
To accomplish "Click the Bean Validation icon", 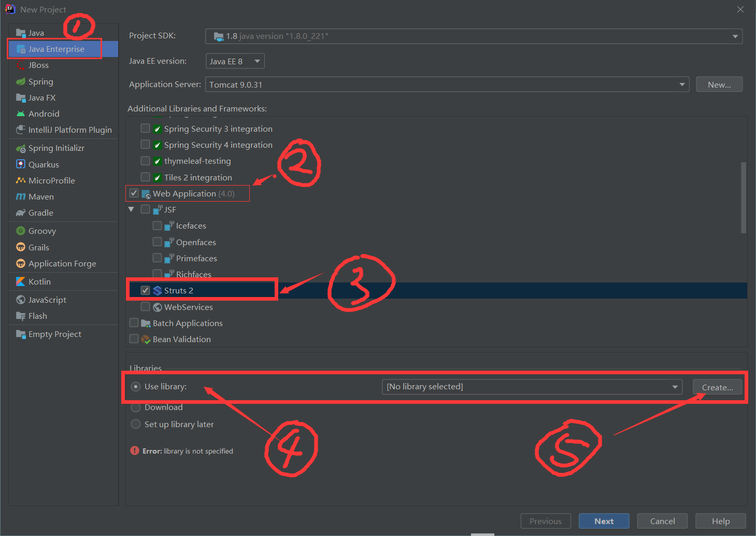I will point(146,339).
